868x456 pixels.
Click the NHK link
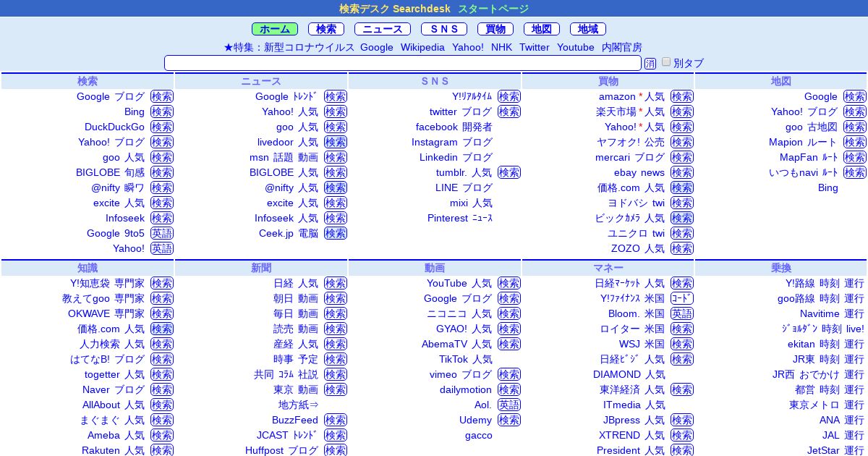[x=501, y=47]
